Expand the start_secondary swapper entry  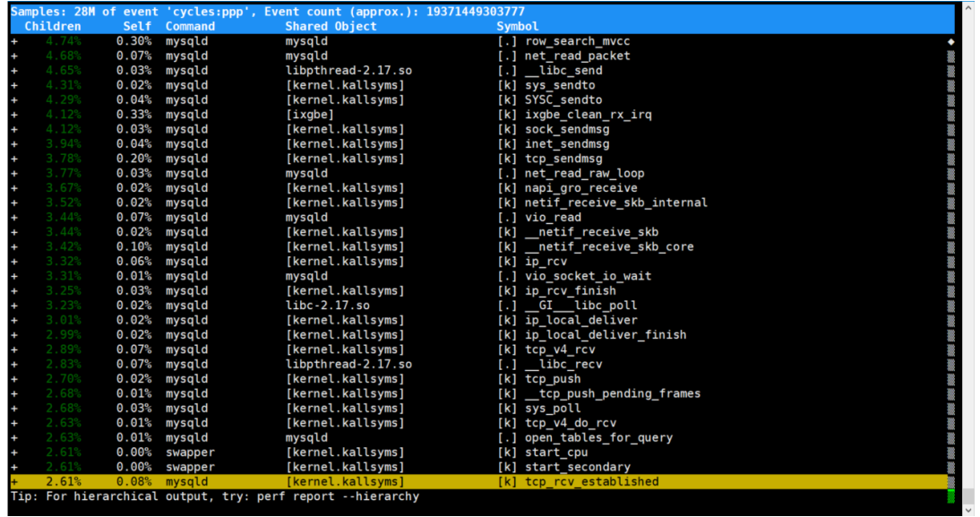[14, 467]
